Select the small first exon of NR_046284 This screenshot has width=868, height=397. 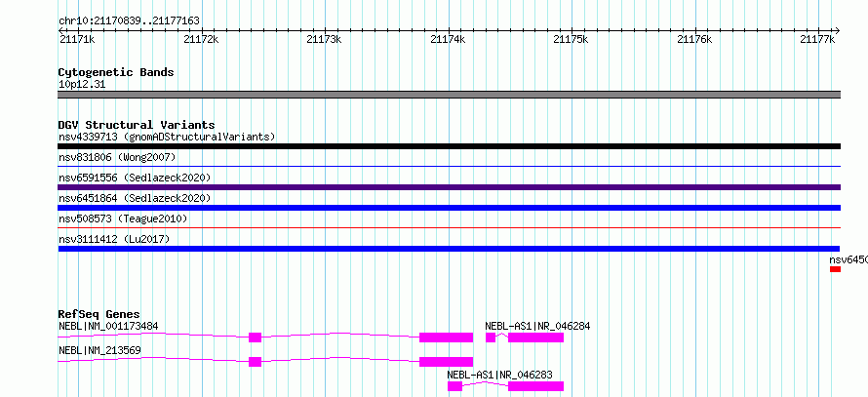[491, 337]
